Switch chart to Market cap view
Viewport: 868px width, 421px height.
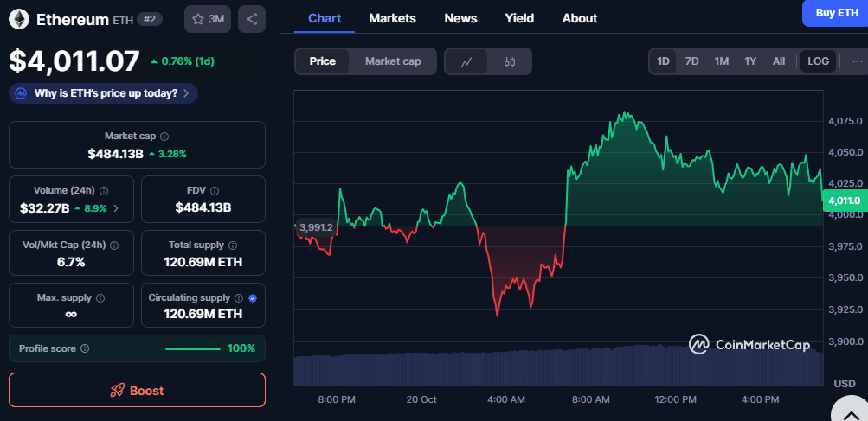tap(393, 61)
